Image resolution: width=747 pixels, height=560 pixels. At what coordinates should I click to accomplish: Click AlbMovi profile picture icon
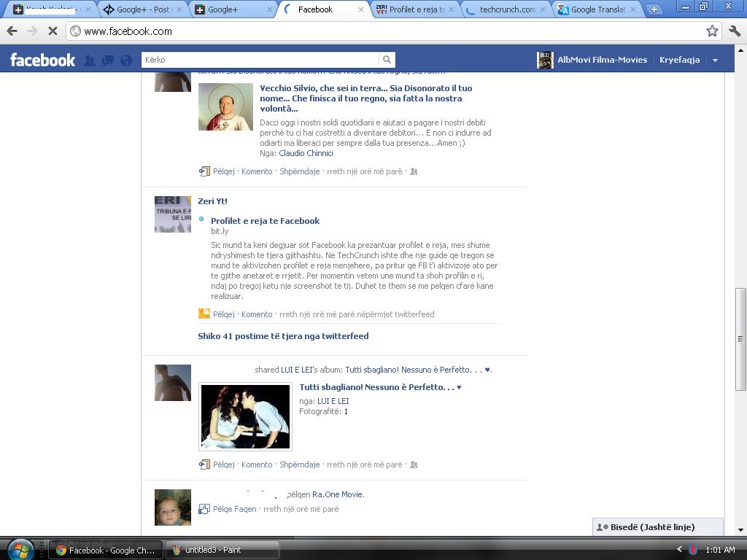coord(545,60)
